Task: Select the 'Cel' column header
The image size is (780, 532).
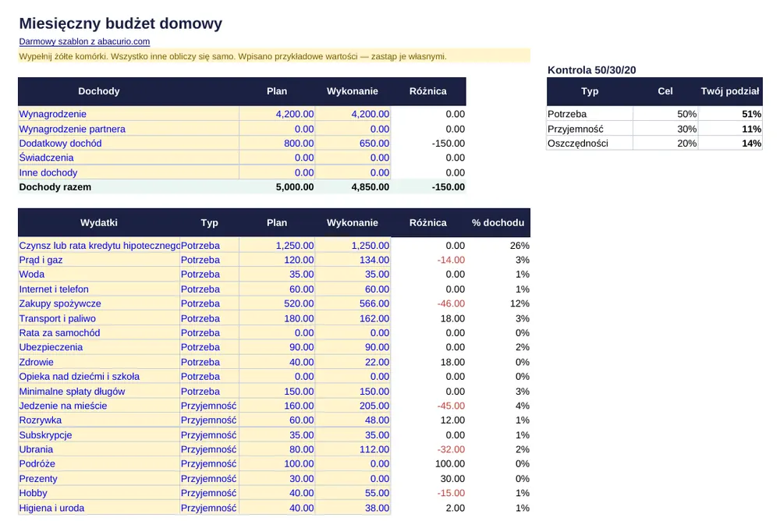Action: (665, 91)
